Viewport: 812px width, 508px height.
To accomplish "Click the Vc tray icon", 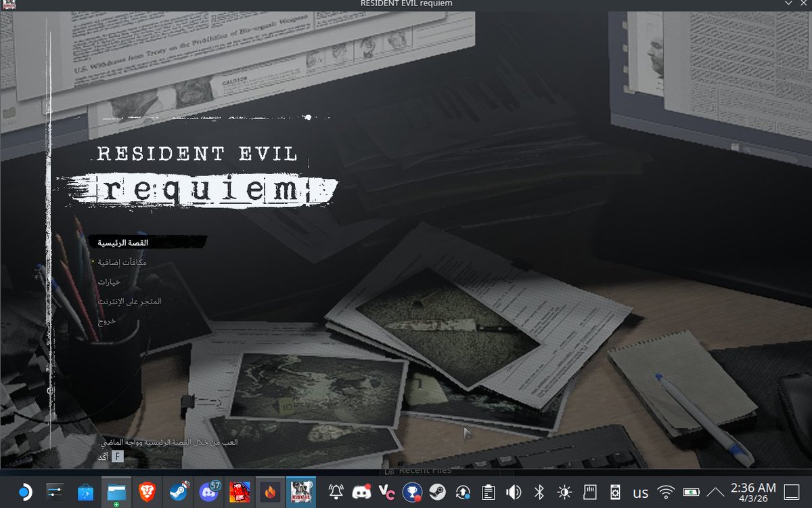I will click(x=386, y=492).
